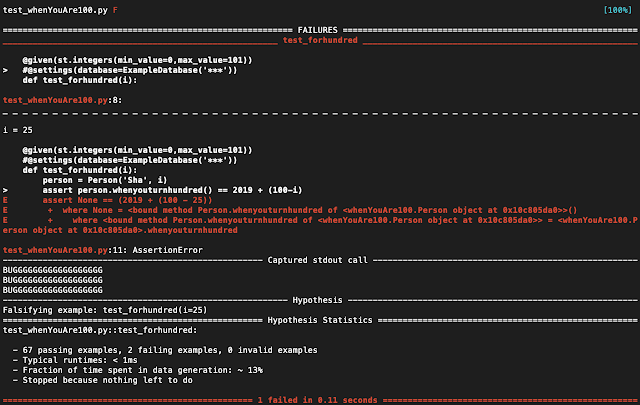Click the red test_forhundred header title
This screenshot has width=640, height=405.
[318, 40]
